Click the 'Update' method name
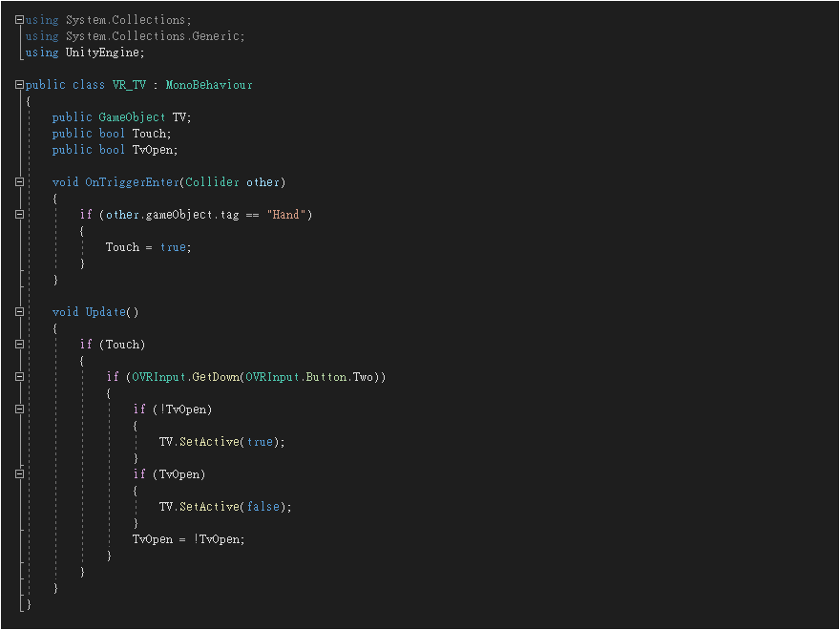This screenshot has width=840, height=630. point(106,312)
